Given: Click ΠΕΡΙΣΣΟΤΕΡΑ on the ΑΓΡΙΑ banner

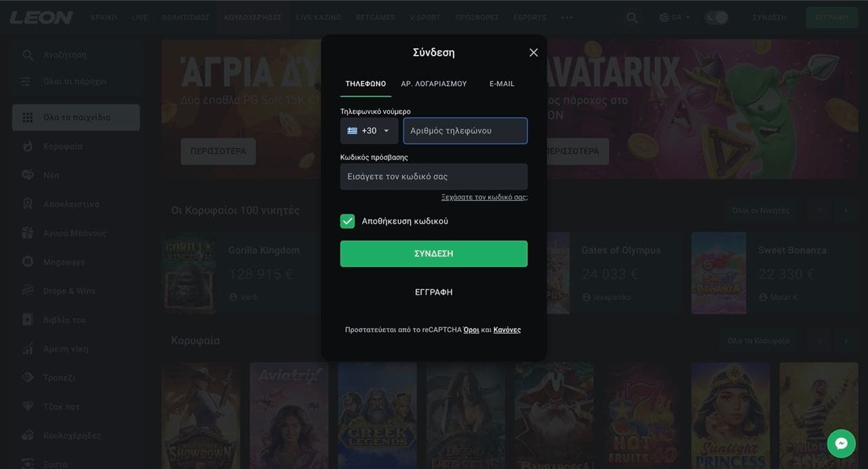Looking at the screenshot, I should click(218, 151).
